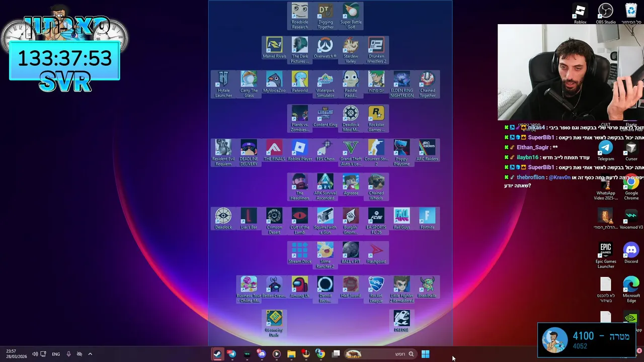644x362 pixels.
Task: Open the Deadlock Mod Manager icon
Action: point(351,119)
